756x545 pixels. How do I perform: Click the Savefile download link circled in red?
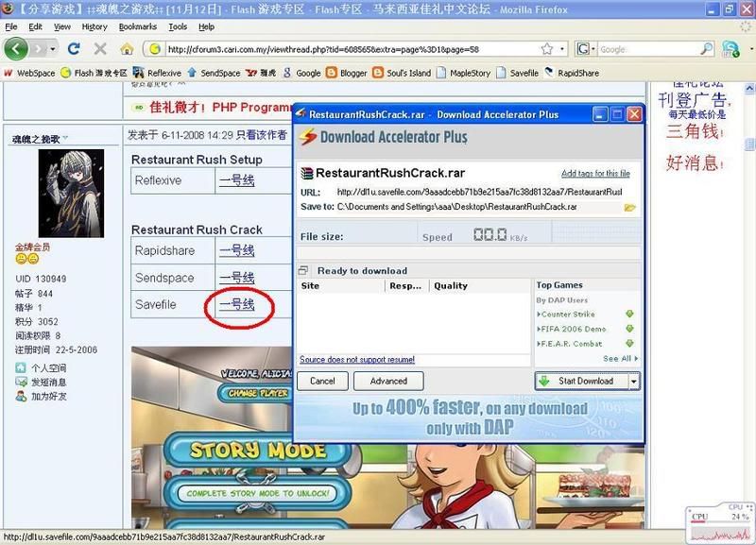[236, 304]
